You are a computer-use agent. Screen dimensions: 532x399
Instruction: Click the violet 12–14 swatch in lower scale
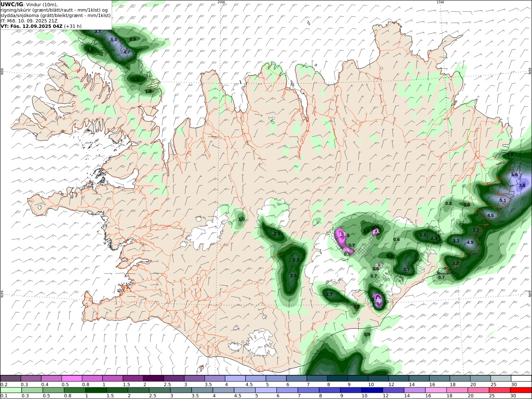393,390
